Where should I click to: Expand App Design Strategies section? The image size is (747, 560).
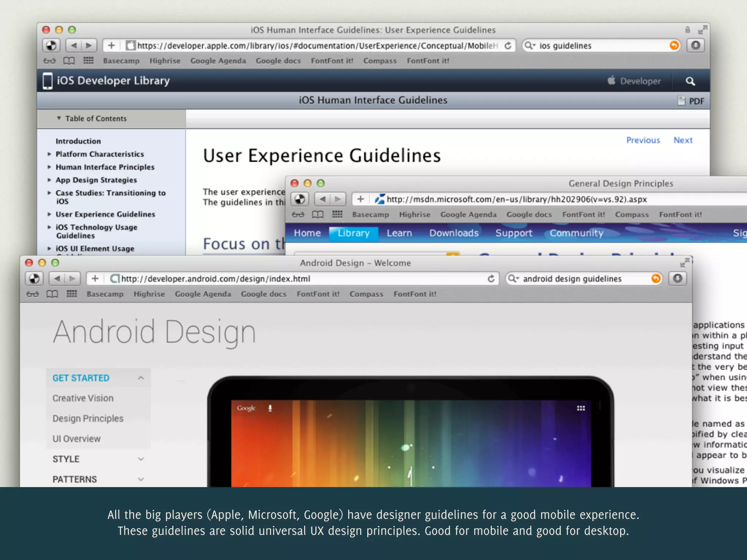tap(49, 180)
